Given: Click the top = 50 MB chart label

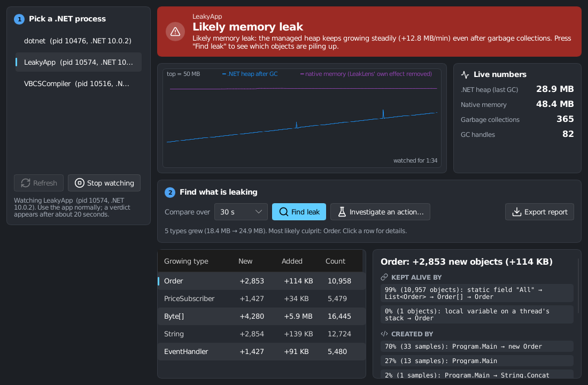Looking at the screenshot, I should [x=183, y=74].
